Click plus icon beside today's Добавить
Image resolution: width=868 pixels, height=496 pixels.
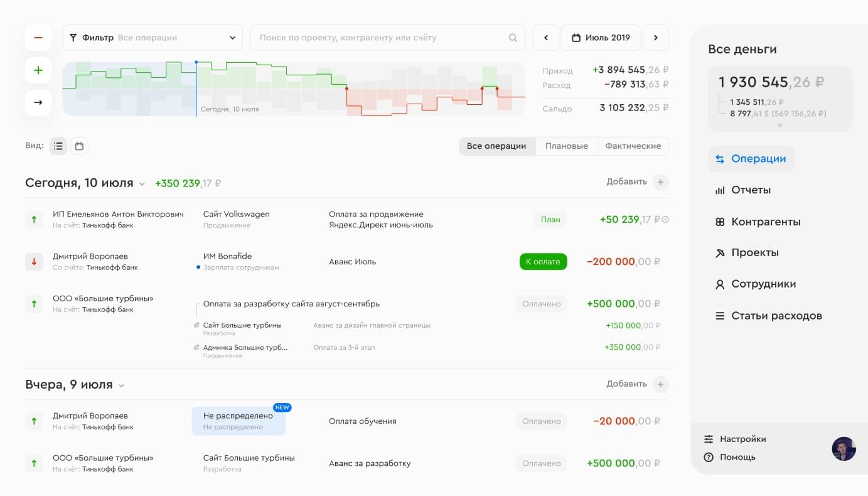[660, 182]
